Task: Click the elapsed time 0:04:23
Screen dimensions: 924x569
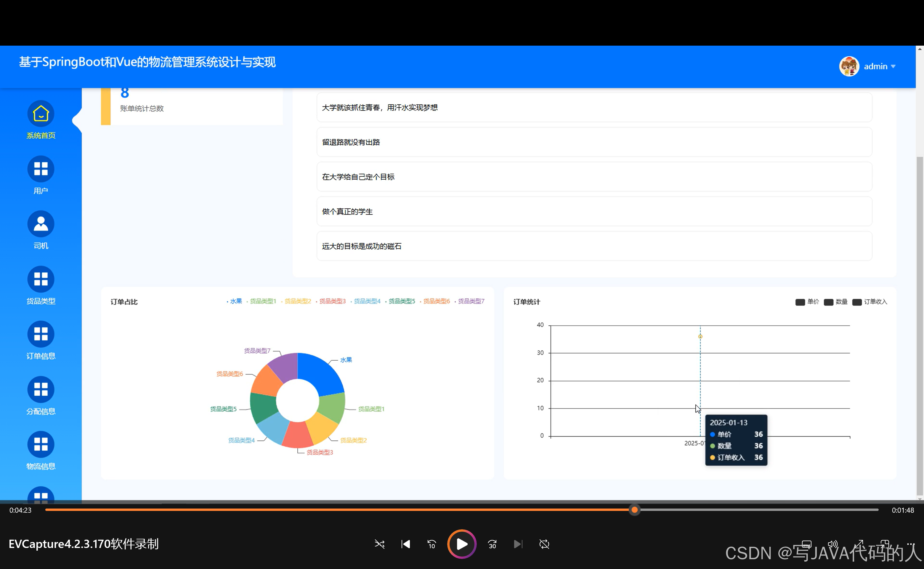Action: coord(20,510)
